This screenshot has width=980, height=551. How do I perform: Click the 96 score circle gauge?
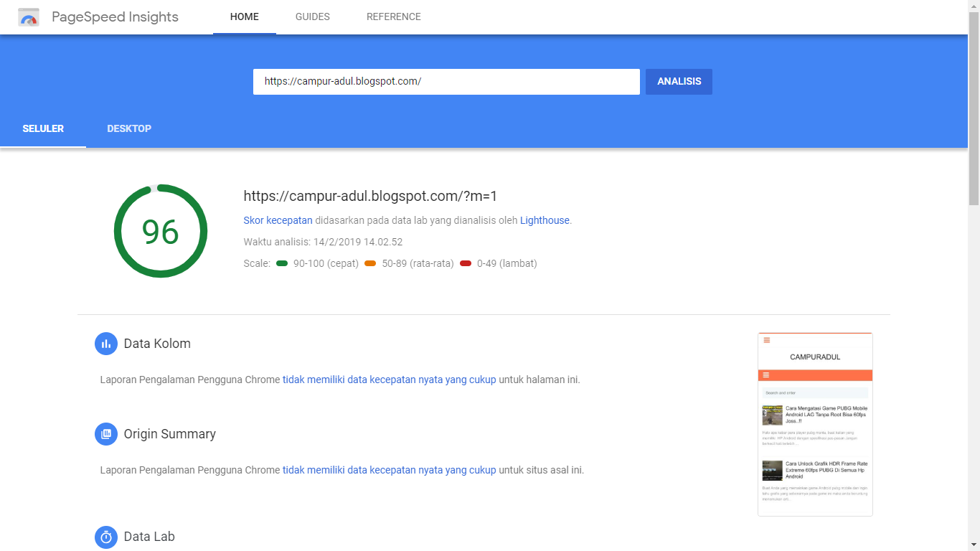click(x=161, y=231)
